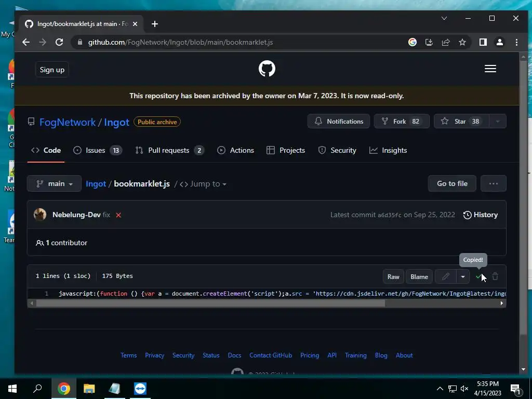
Task: Click the Go to file button
Action: coord(452,183)
